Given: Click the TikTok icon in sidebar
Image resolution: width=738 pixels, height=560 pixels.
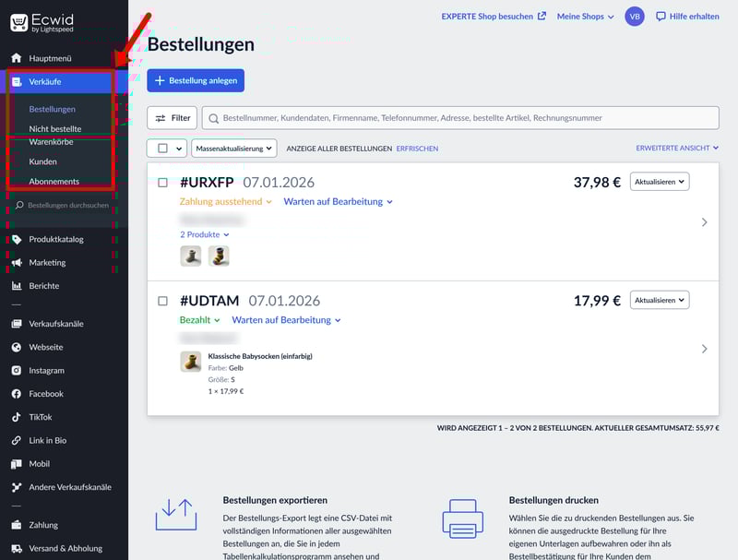Looking at the screenshot, I should (17, 417).
